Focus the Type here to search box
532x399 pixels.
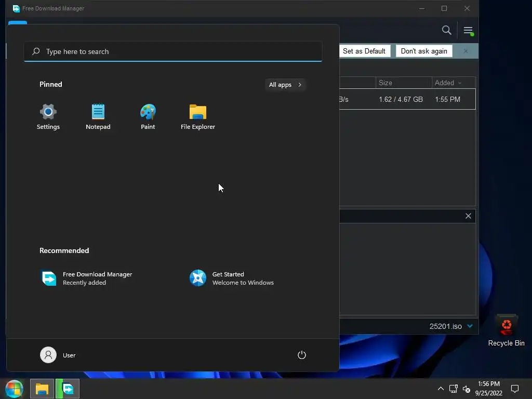click(172, 51)
